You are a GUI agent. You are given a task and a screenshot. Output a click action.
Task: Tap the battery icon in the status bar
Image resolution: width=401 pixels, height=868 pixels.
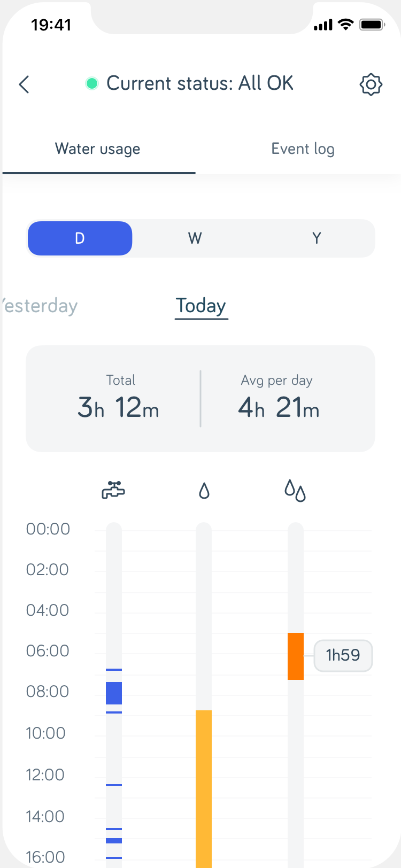(372, 25)
